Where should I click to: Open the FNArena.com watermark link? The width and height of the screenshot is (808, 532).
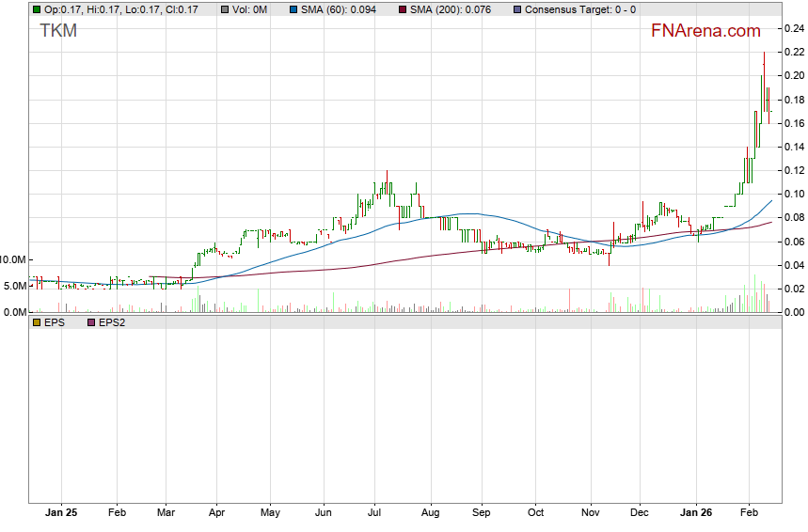[705, 31]
